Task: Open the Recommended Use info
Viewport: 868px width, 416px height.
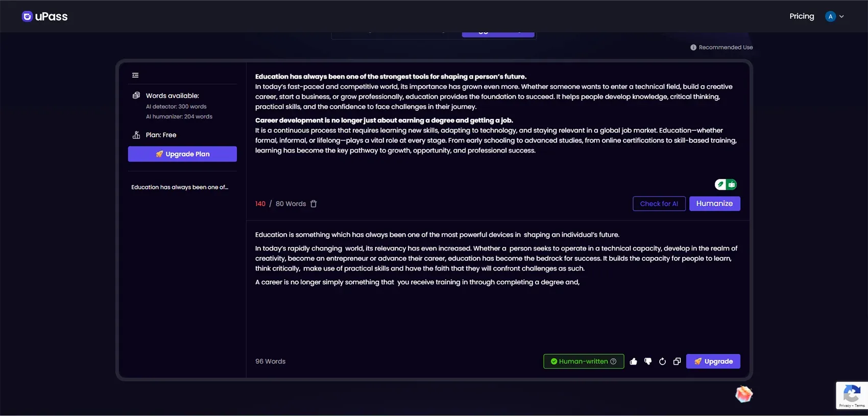Action: (721, 47)
